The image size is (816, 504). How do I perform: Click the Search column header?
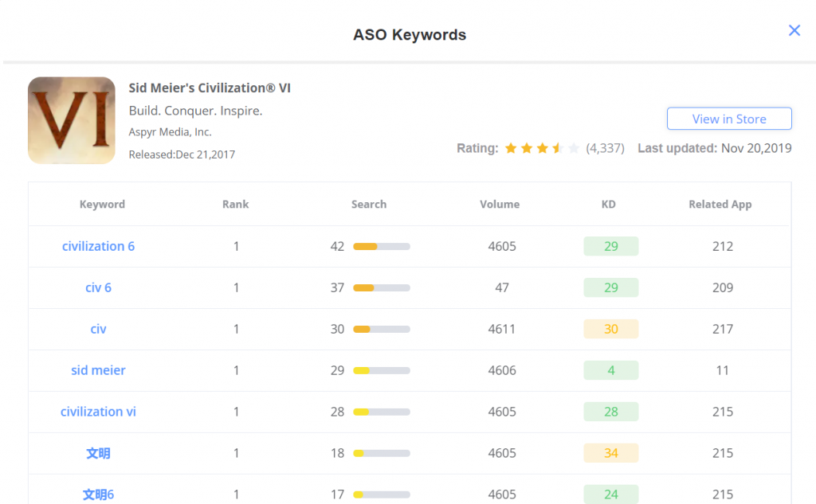(x=369, y=205)
